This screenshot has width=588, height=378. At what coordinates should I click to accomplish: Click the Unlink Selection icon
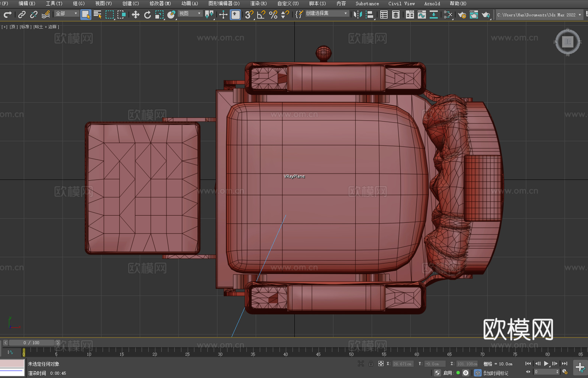coord(34,14)
